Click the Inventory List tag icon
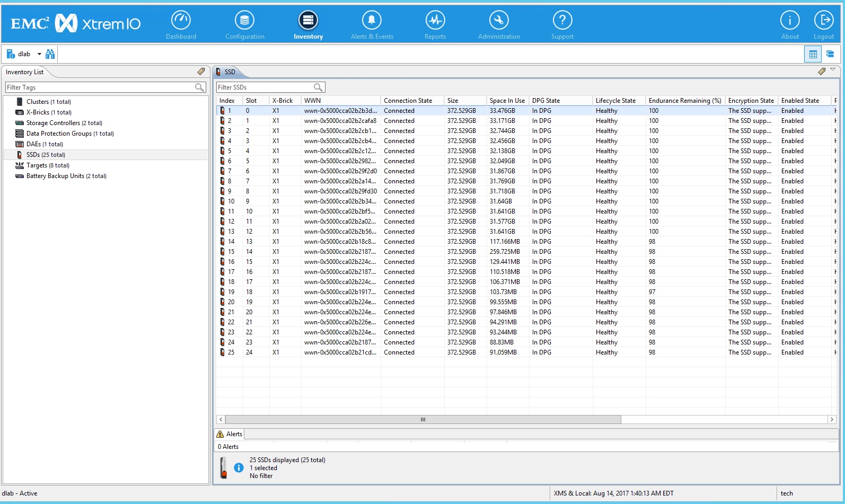 pyautogui.click(x=201, y=72)
